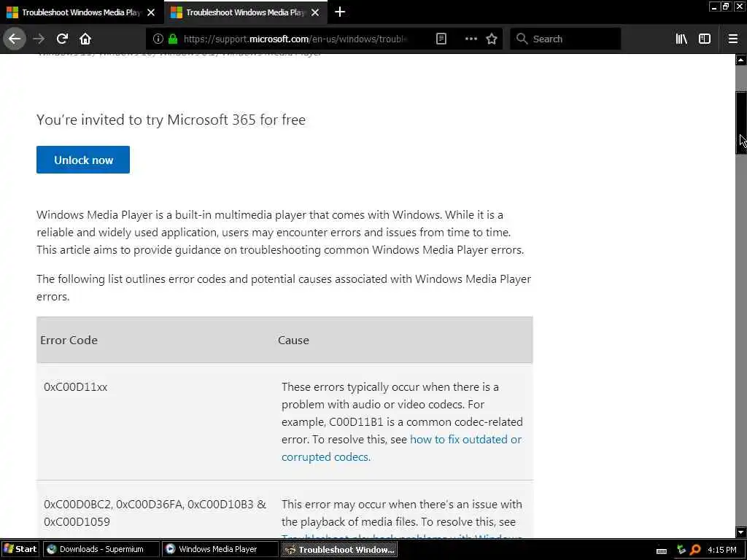Toggle reader view in address bar
This screenshot has width=747, height=560.
click(x=441, y=39)
